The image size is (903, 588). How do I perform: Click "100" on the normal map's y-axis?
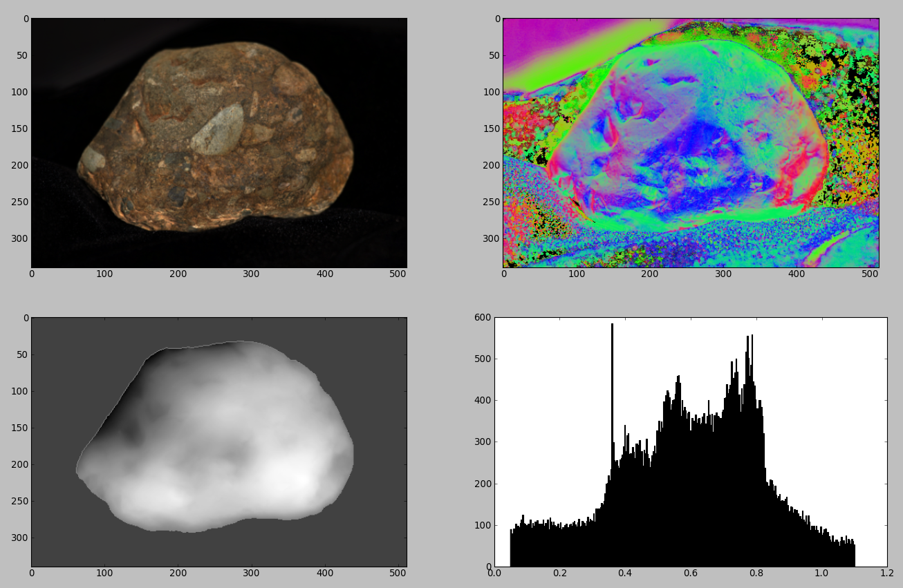[490, 92]
